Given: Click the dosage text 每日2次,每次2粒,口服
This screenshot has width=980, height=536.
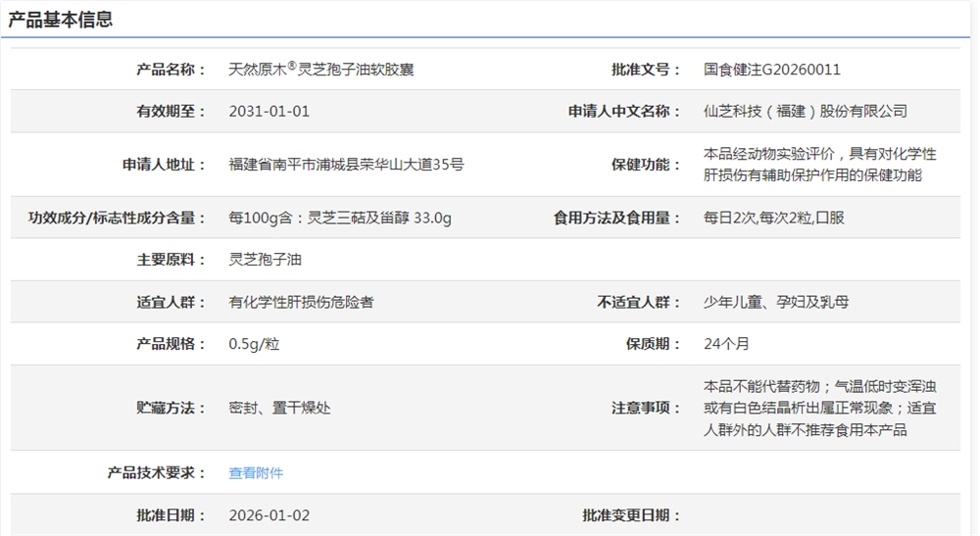Looking at the screenshot, I should tap(773, 218).
